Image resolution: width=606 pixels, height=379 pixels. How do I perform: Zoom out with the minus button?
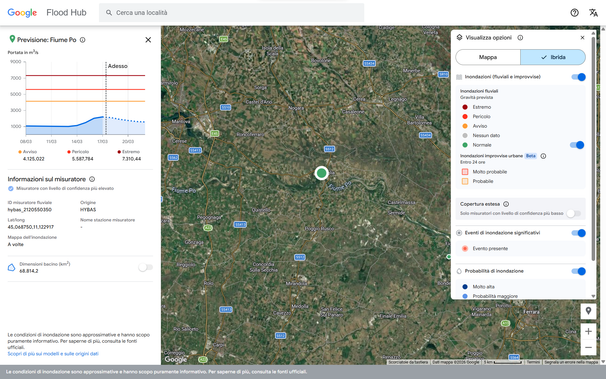(588, 347)
